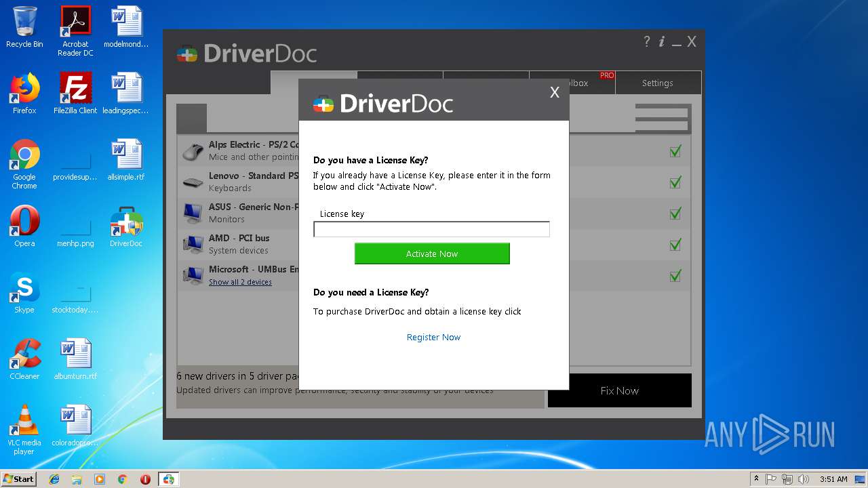Select the ASUS monitor device icon
Screen dimensions: 868x488
point(193,213)
